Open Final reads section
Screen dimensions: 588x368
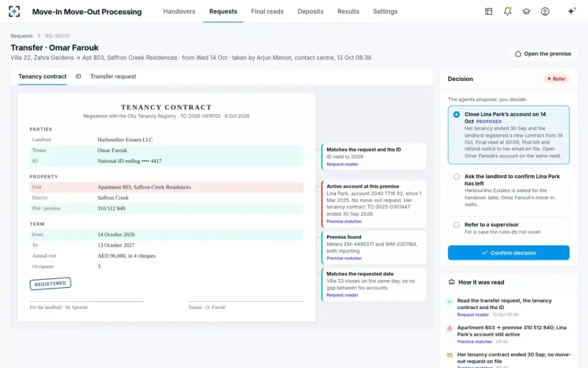point(267,11)
